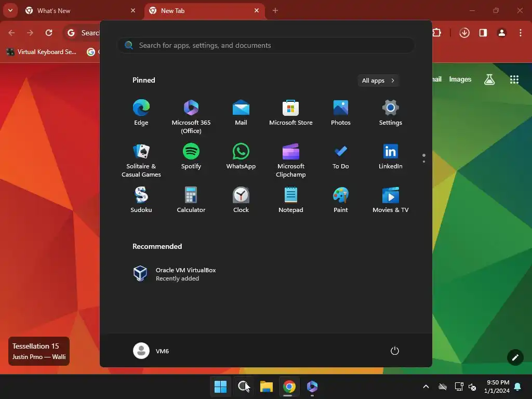The width and height of the screenshot is (532, 399).
Task: Open Search Labs flask icon
Action: 489,79
